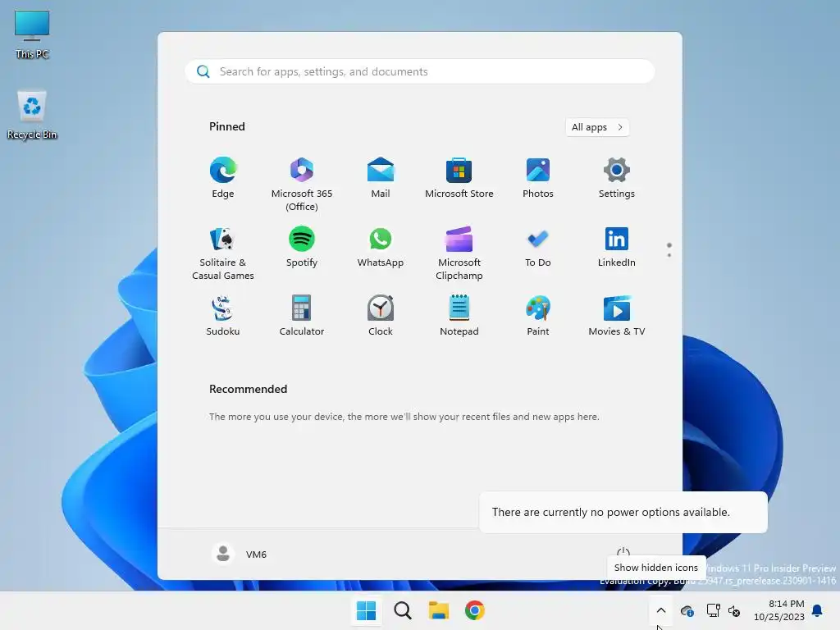Open Calculator
840x630 pixels.
[302, 316]
